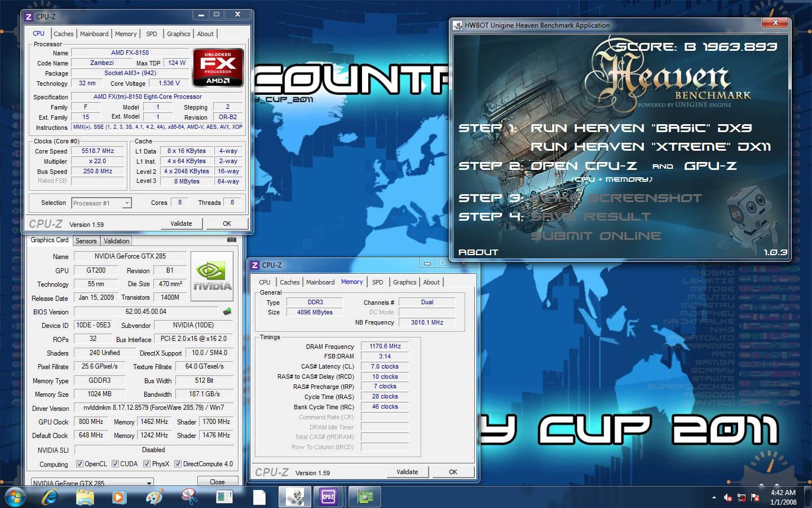Click the CPU-Z link in Step 2
This screenshot has height=508, width=812.
(611, 166)
